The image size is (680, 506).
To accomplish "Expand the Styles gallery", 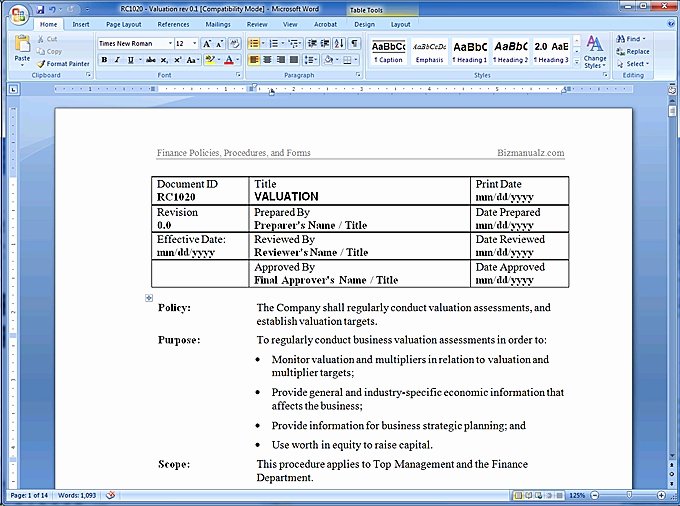I will [577, 62].
